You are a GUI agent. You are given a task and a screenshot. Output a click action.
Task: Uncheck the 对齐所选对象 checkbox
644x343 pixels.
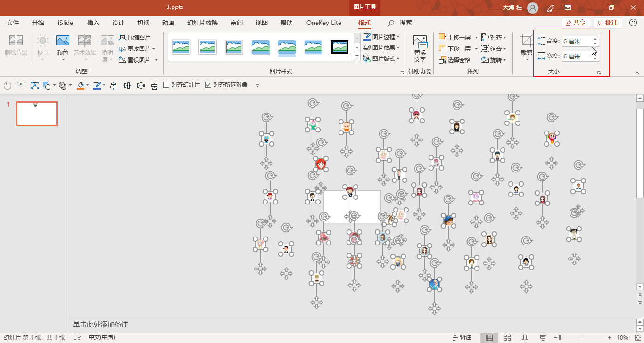[x=208, y=85]
